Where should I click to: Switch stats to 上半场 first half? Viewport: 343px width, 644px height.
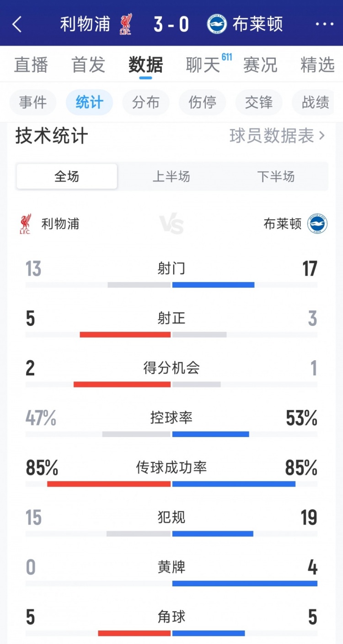[171, 176]
